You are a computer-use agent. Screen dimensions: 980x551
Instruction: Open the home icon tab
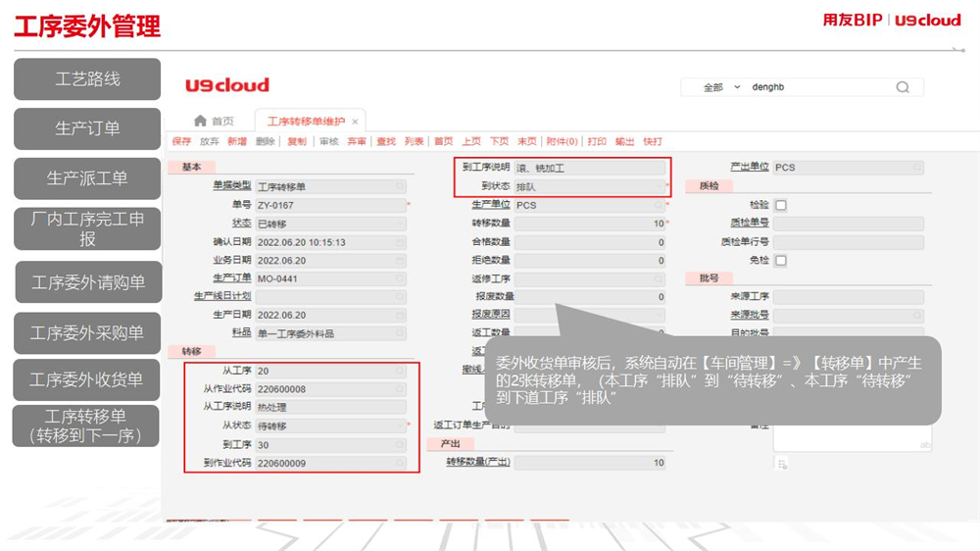[x=200, y=121]
